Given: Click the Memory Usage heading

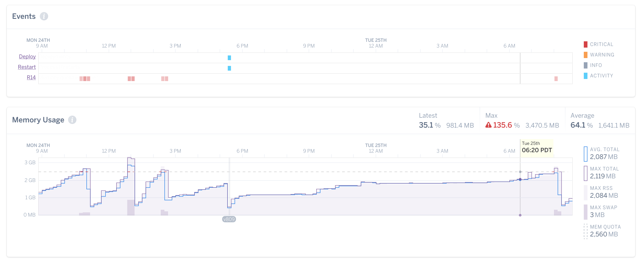Looking at the screenshot, I should pyautogui.click(x=38, y=120).
